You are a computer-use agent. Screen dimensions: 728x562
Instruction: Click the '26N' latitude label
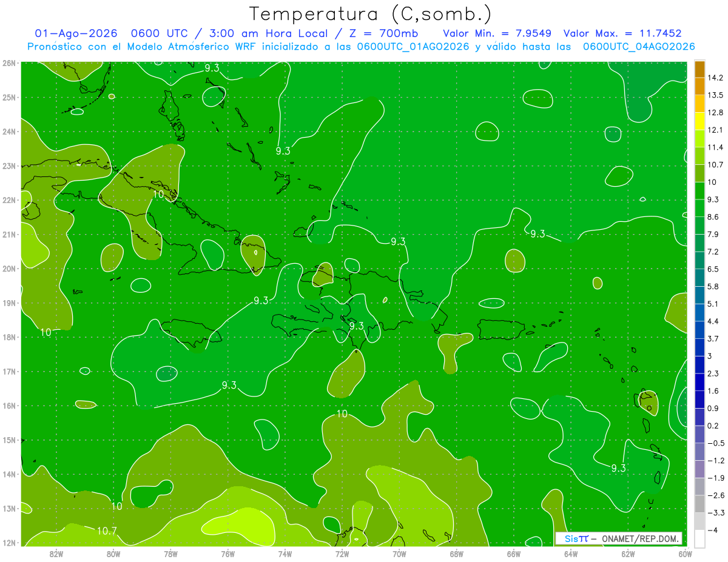click(9, 63)
